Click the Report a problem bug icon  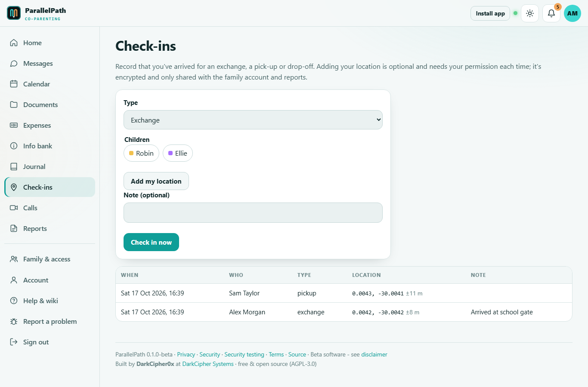click(14, 321)
